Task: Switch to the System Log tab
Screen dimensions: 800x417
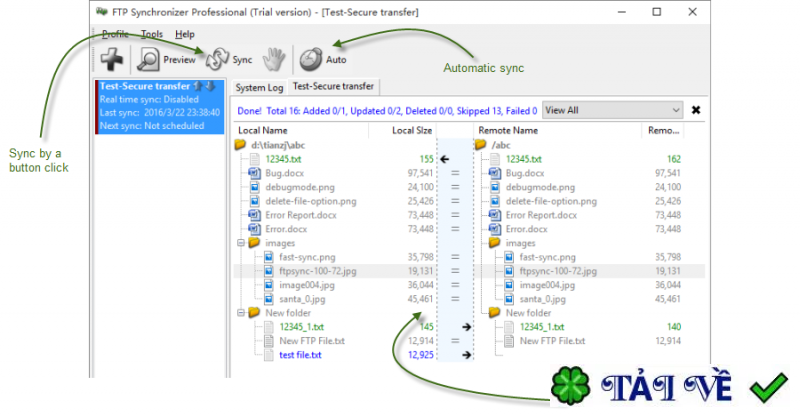Action: coord(259,87)
